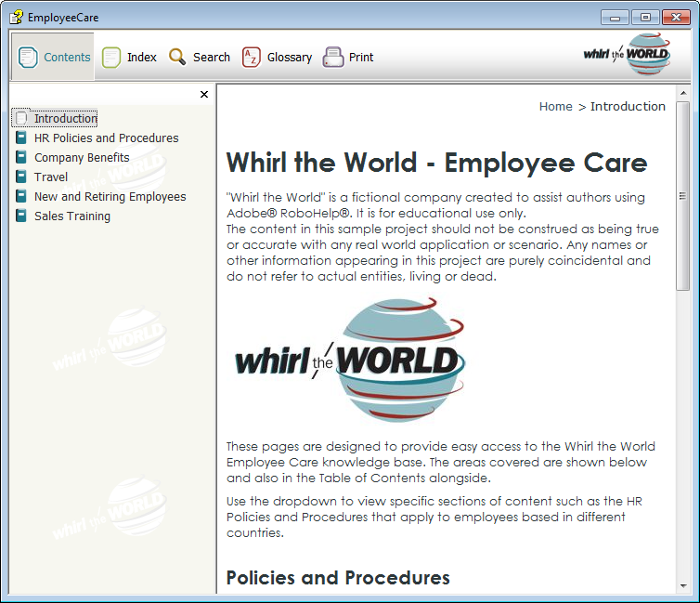Select the Introduction topic in contents
Screen dimensions: 700x603
(65, 119)
